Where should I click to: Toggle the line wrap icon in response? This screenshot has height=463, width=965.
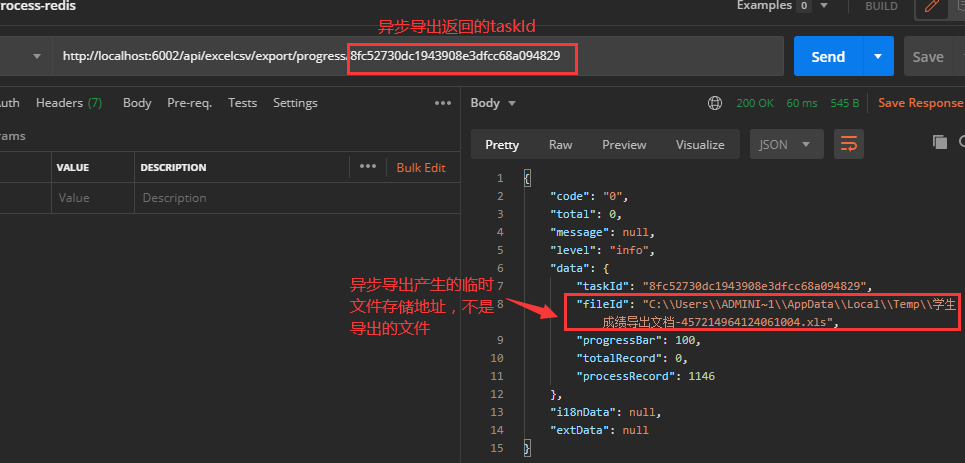click(849, 144)
